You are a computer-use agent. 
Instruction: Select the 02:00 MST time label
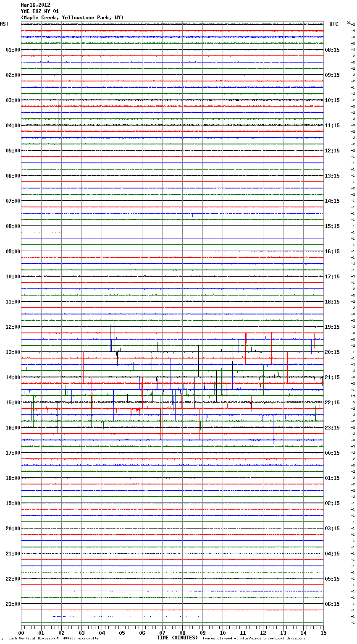coord(13,75)
